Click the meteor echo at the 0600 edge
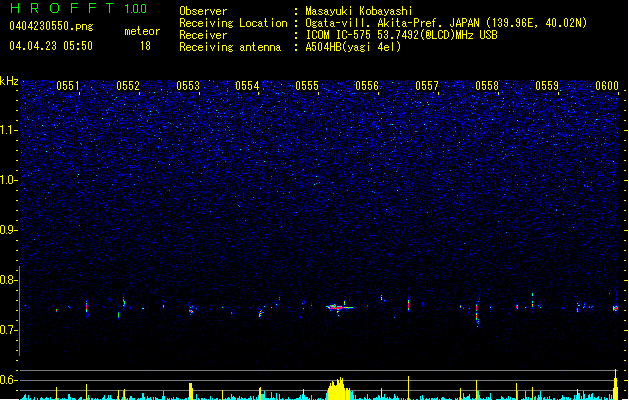 (615, 309)
